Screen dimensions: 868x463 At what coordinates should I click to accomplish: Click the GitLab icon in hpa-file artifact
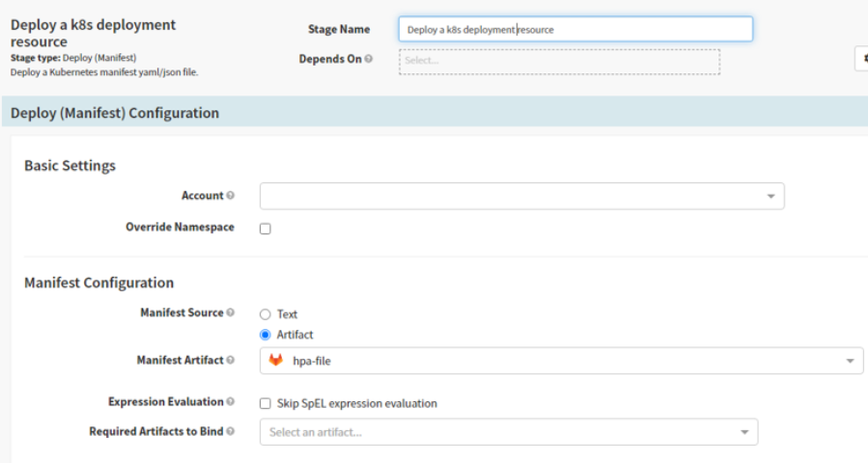(276, 361)
